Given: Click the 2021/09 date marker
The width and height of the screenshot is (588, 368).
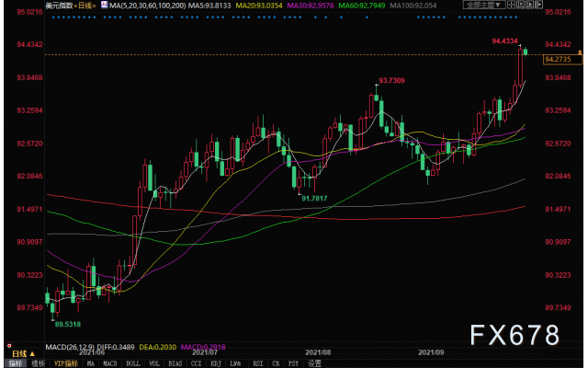Looking at the screenshot, I should tap(431, 352).
